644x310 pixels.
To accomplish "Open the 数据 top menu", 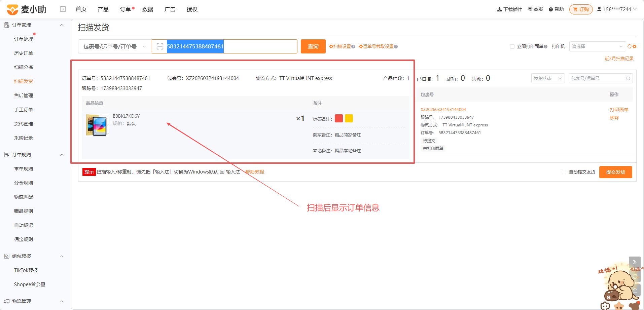I will coord(148,9).
